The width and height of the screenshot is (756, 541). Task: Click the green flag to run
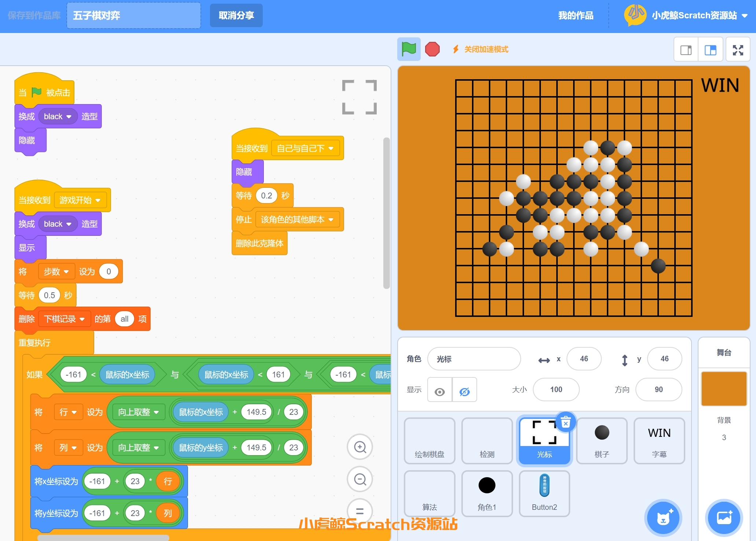[409, 49]
